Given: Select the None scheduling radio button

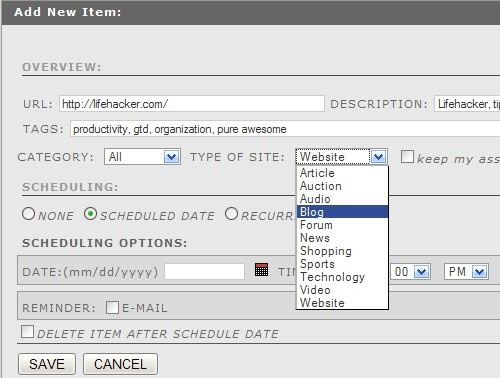Looking at the screenshot, I should click(28, 214).
